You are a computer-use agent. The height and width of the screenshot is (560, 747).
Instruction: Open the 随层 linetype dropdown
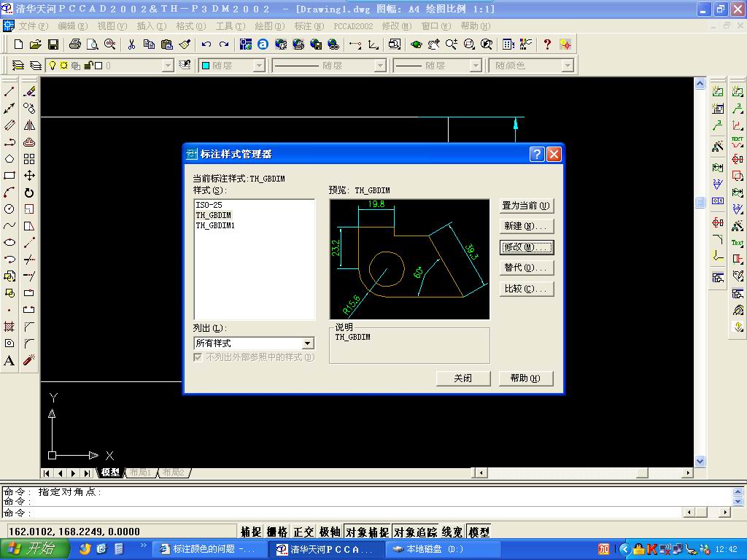(x=379, y=65)
